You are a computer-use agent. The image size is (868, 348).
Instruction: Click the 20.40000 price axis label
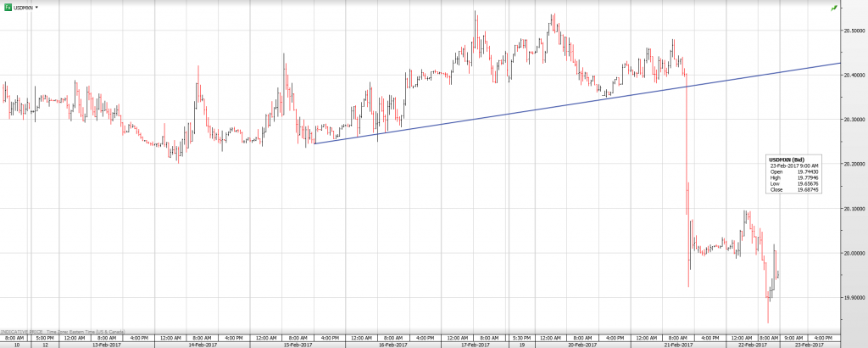coord(853,75)
